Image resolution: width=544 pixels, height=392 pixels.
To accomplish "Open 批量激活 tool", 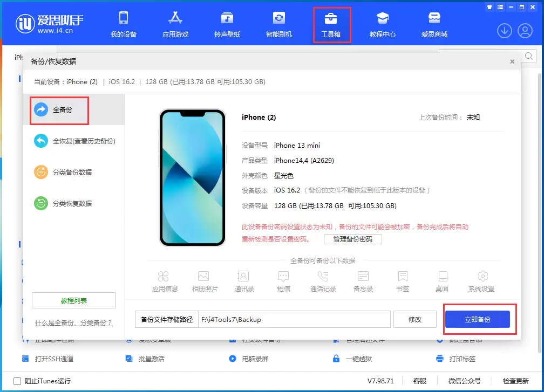I will [x=145, y=359].
